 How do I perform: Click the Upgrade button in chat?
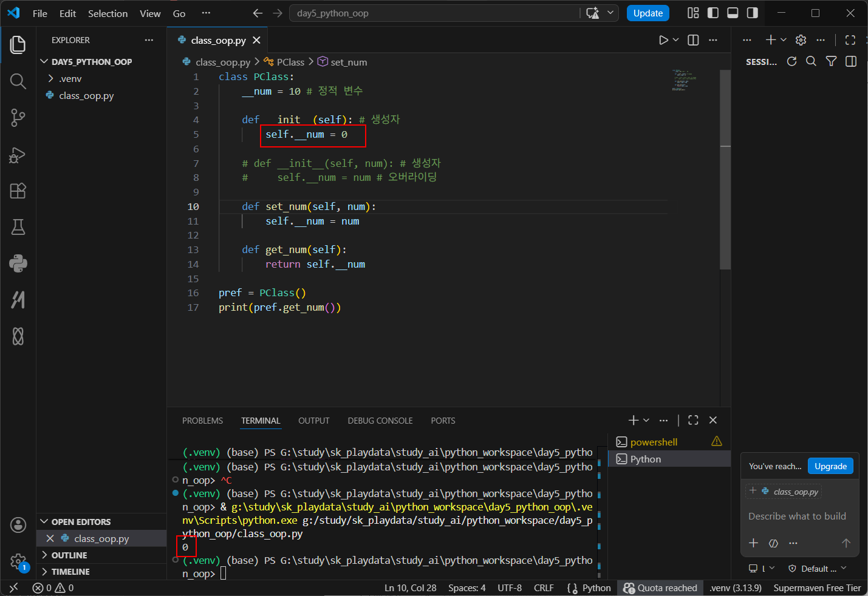pos(830,466)
